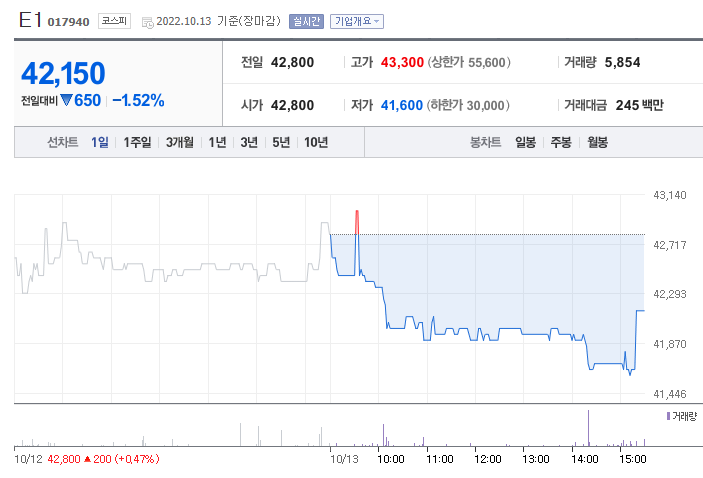Screen dimensions: 703x478
Task: Click the 봉차트 label
Action: coord(486,142)
